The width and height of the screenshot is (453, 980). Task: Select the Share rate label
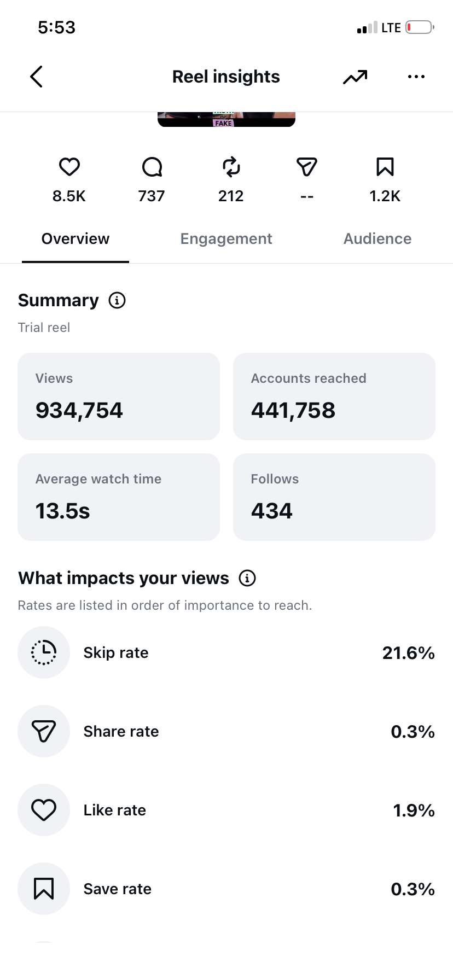(121, 732)
